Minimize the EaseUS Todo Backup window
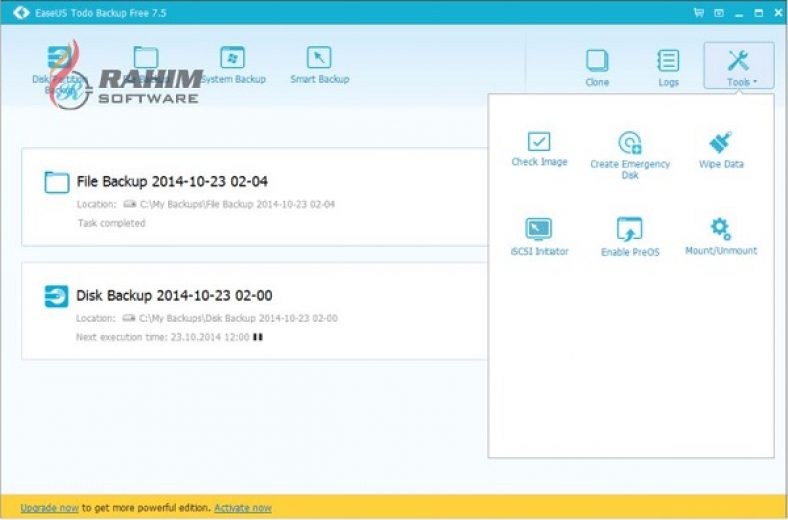Screen dimensions: 788x520 [x=739, y=14]
